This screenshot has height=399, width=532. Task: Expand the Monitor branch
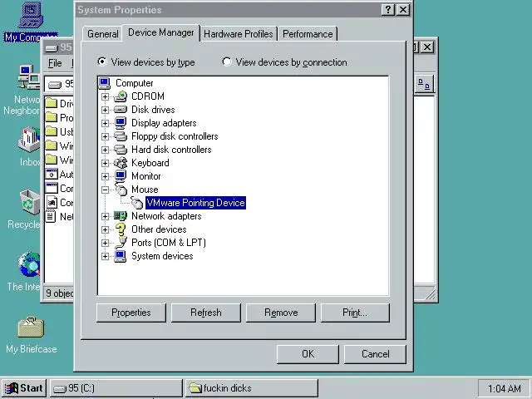click(x=105, y=176)
